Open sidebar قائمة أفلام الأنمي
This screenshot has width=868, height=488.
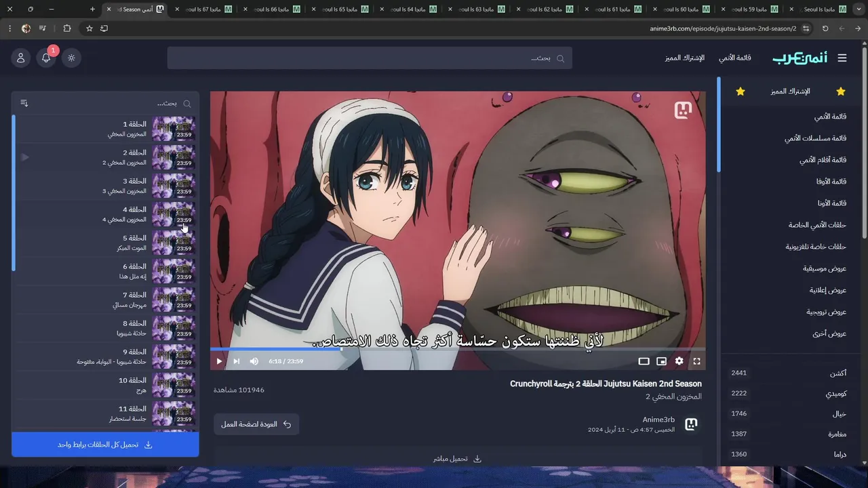point(823,160)
